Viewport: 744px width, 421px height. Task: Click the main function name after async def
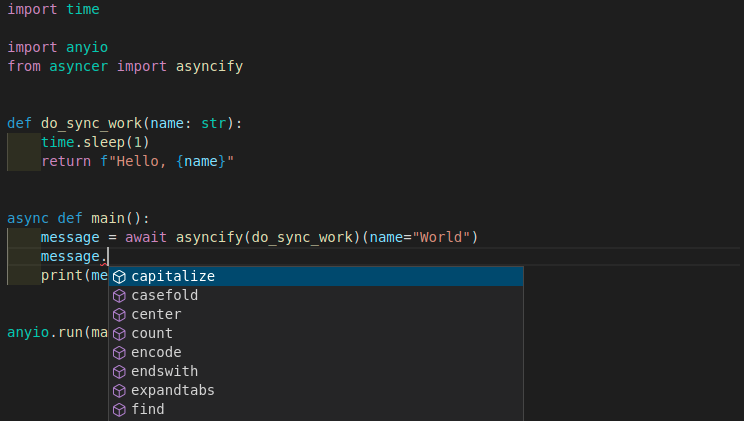pos(108,218)
